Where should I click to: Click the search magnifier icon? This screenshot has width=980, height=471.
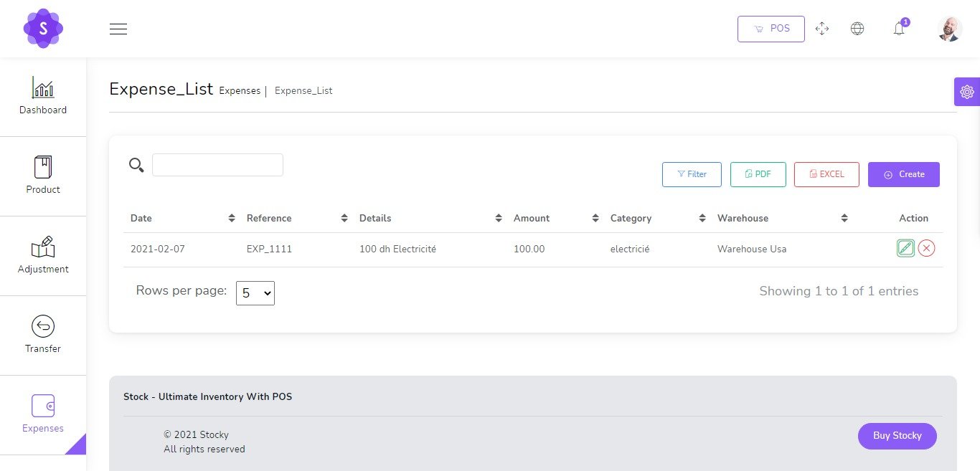(x=136, y=165)
